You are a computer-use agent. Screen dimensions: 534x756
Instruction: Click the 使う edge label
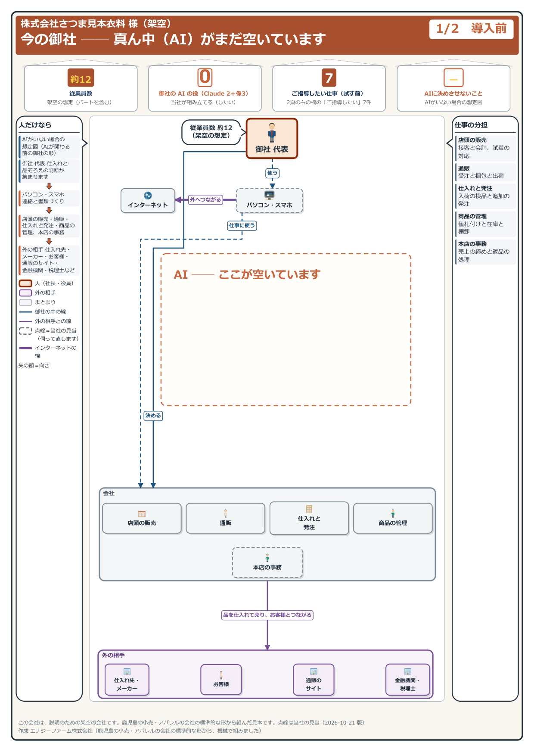click(x=273, y=173)
